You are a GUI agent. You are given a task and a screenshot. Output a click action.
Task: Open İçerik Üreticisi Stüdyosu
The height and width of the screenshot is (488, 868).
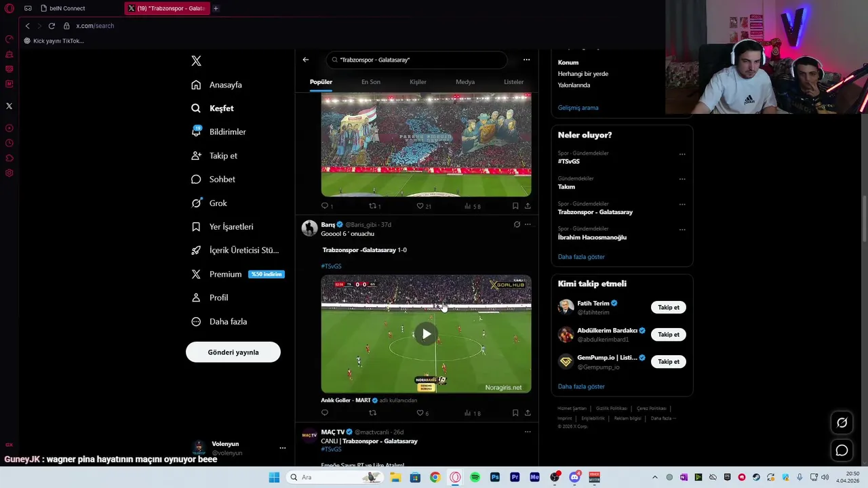pos(235,250)
